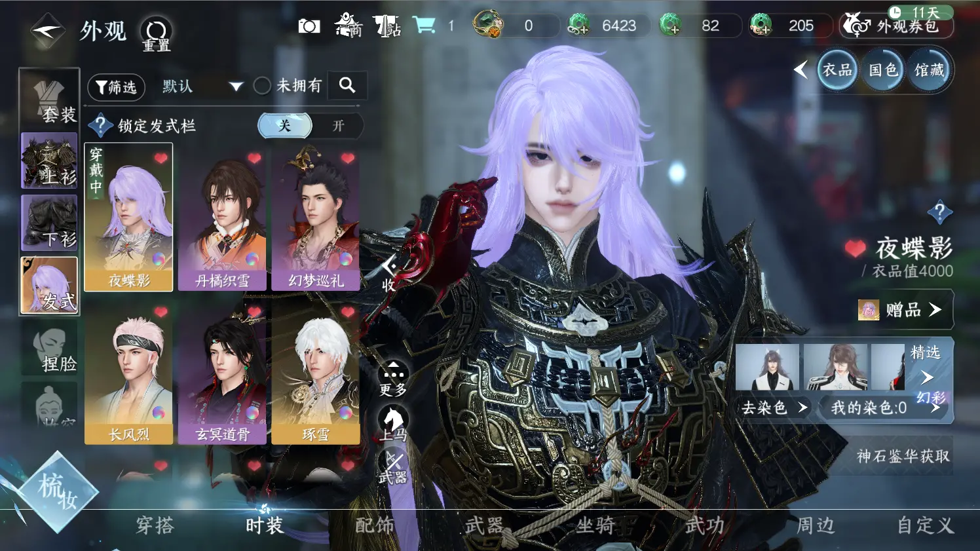This screenshot has width=980, height=551.
Task: Switch to the 时装 tab
Action: point(265,525)
